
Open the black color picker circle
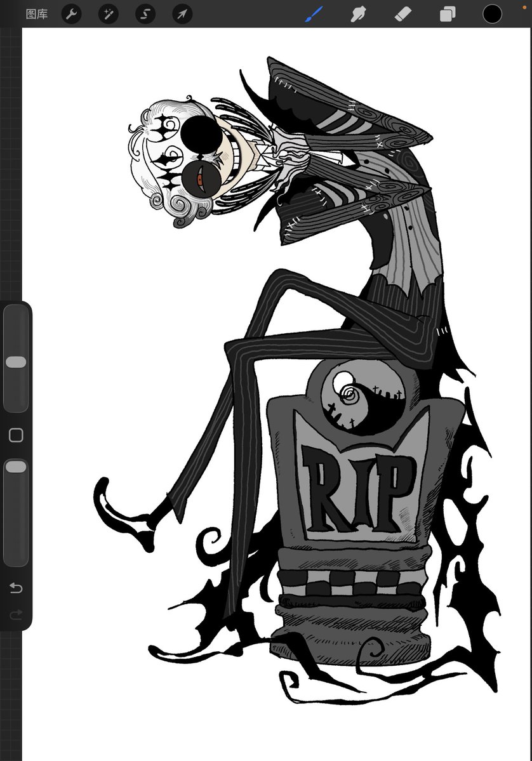coord(492,14)
